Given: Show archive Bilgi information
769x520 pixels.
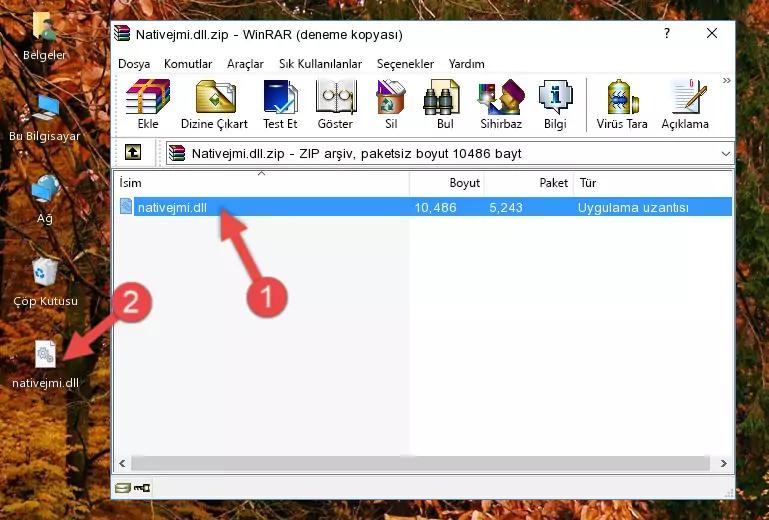Looking at the screenshot, I should coord(555,104).
